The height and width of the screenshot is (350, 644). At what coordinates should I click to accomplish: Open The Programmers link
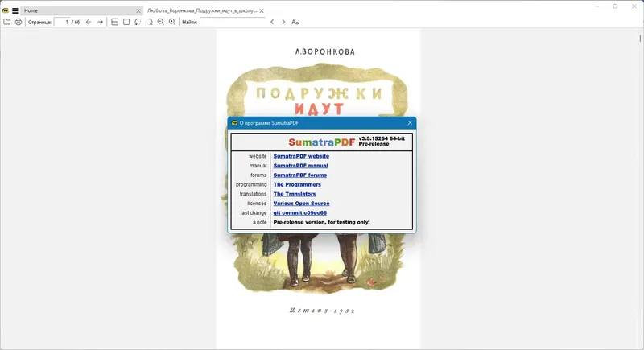click(297, 184)
